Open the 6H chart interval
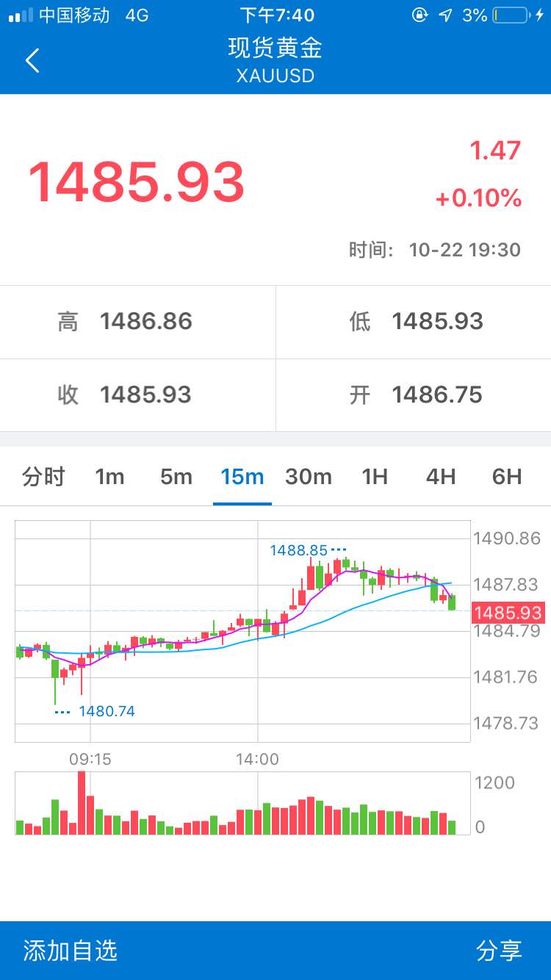 click(x=507, y=477)
